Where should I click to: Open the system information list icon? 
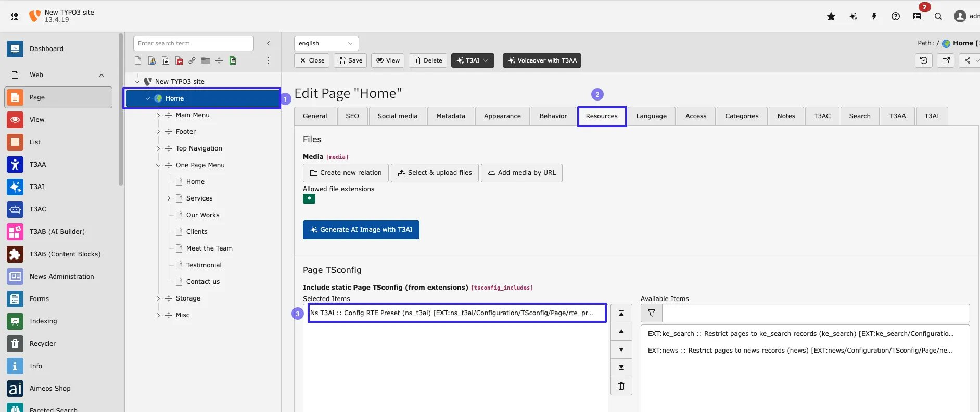[917, 16]
